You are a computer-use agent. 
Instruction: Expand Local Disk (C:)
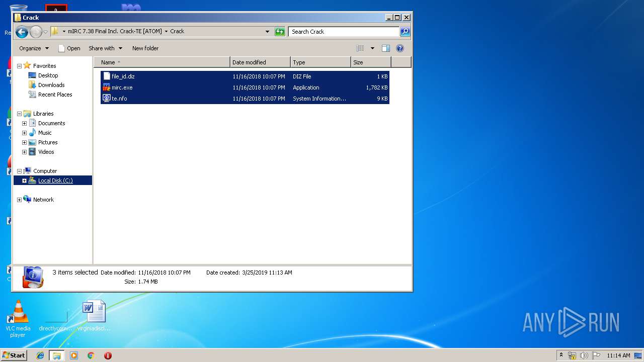point(24,180)
